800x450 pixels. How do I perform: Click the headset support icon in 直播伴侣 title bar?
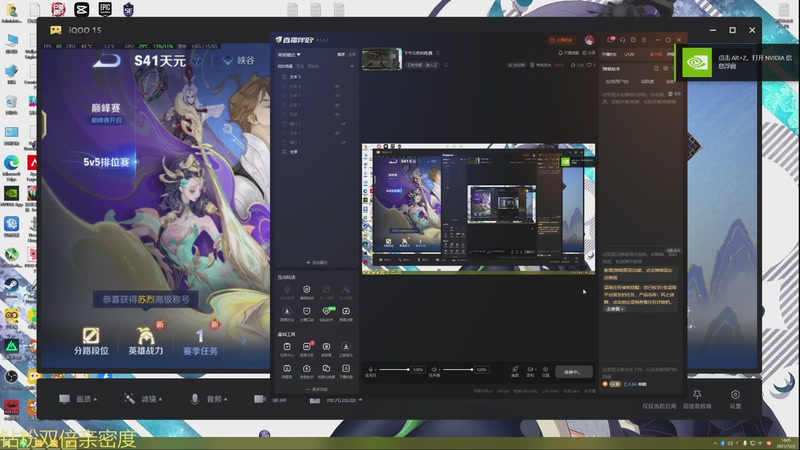point(622,40)
